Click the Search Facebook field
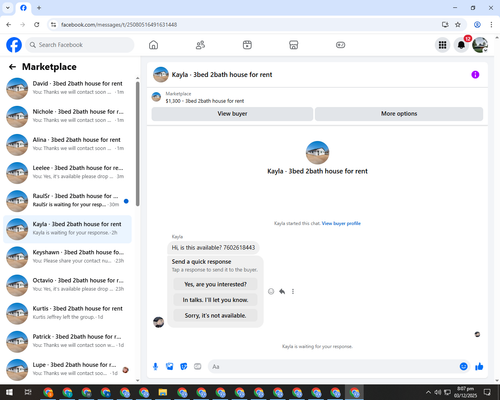The width and height of the screenshot is (500, 400). coord(80,45)
